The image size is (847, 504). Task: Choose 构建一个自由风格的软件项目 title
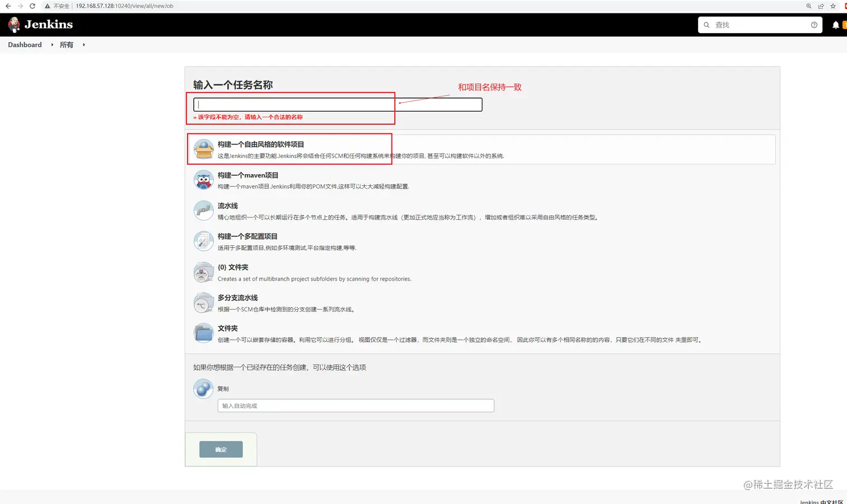tap(260, 144)
